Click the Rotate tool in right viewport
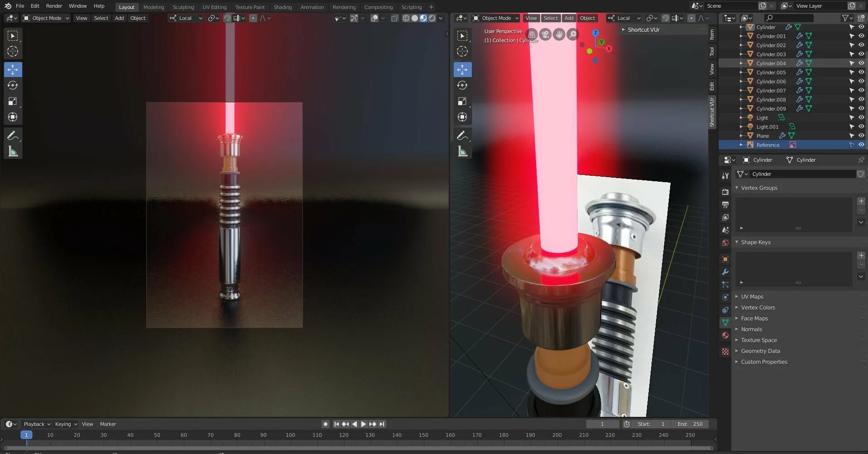This screenshot has width=868, height=454. (x=462, y=85)
